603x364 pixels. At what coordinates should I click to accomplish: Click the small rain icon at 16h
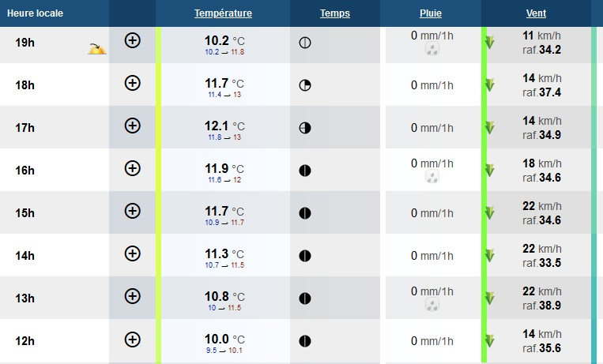(432, 177)
